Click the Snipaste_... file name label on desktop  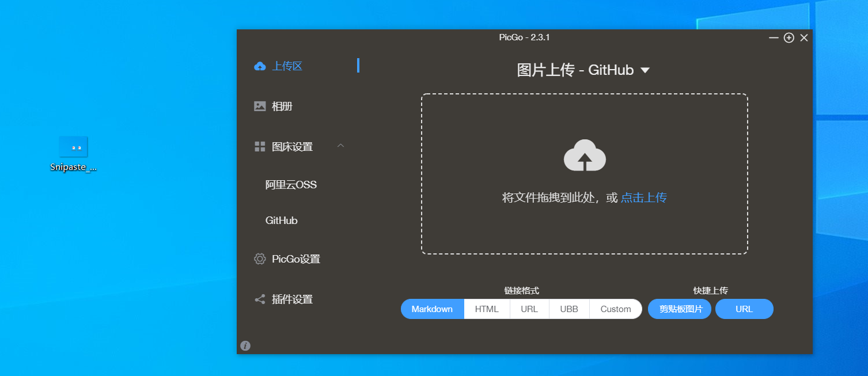(74, 168)
